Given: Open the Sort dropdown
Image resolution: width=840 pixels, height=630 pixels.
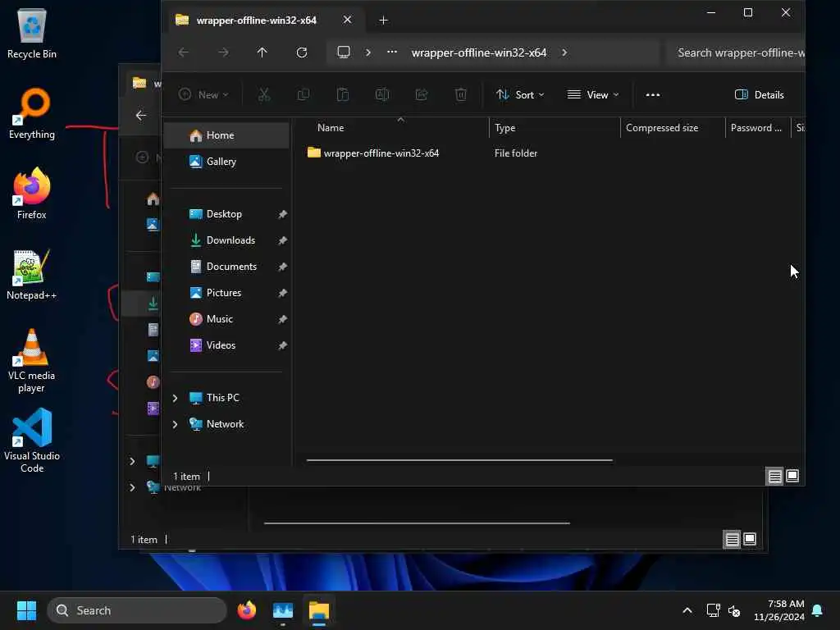Looking at the screenshot, I should (x=520, y=95).
